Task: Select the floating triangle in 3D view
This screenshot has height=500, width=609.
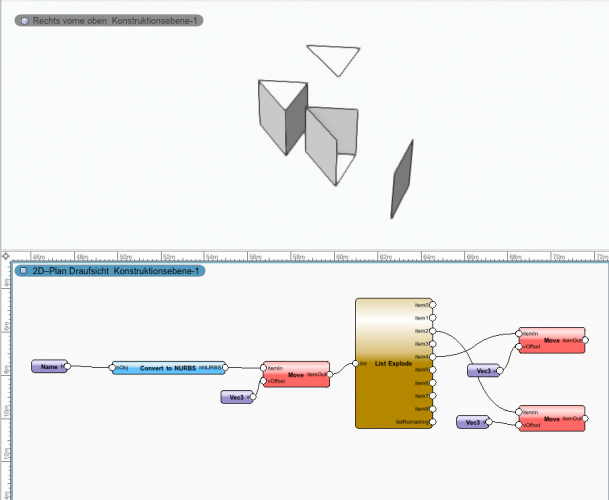Action: coord(332,58)
